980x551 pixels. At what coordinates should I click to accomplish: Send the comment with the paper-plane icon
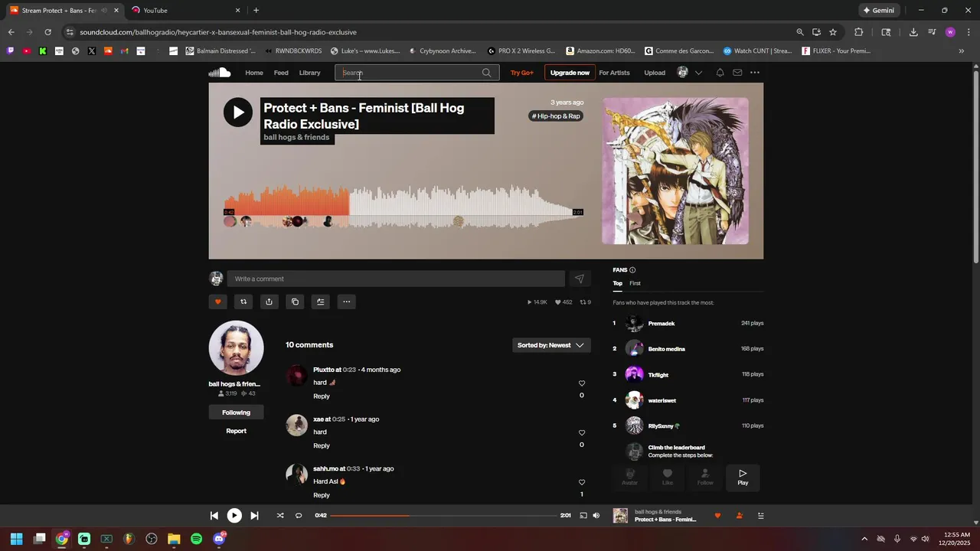click(x=580, y=279)
